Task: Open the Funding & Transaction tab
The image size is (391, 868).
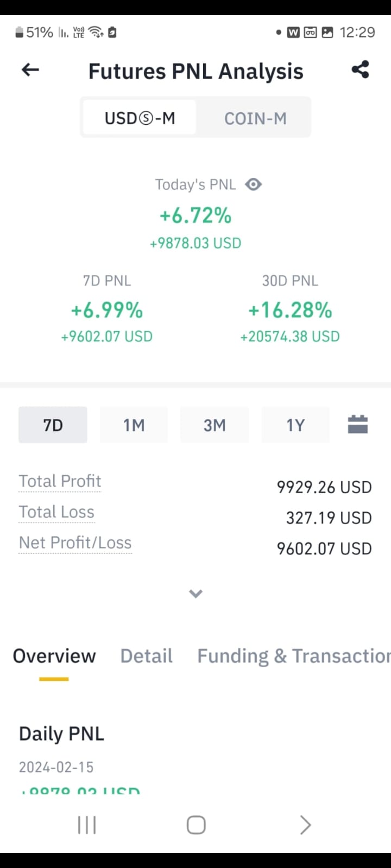Action: pyautogui.click(x=293, y=656)
